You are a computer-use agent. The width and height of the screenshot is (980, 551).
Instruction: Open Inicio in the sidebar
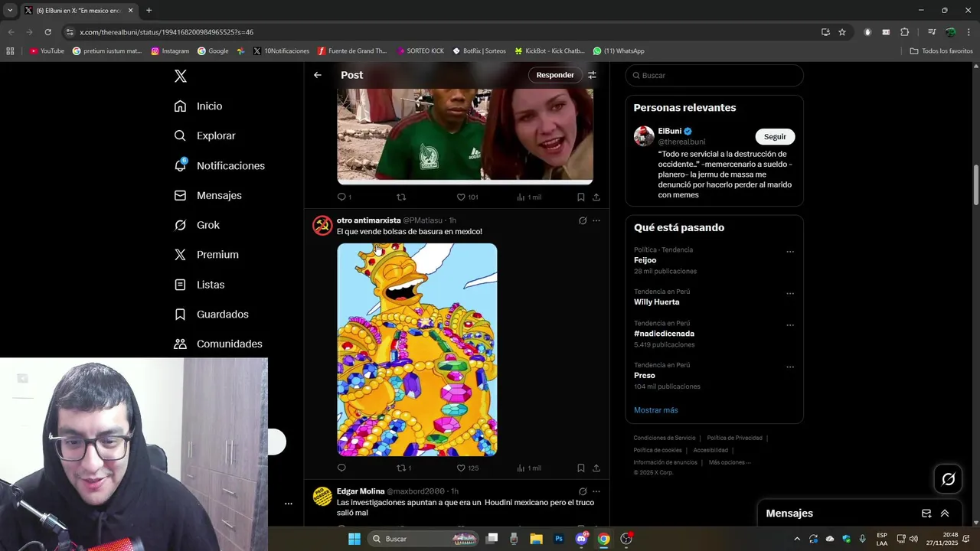coord(198,106)
